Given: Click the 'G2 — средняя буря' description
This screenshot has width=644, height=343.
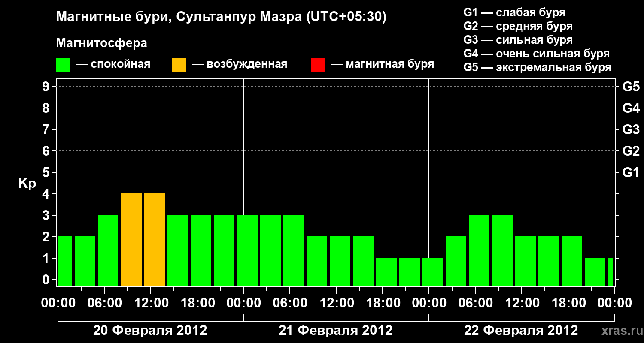Looking at the screenshot, I should [x=518, y=26].
